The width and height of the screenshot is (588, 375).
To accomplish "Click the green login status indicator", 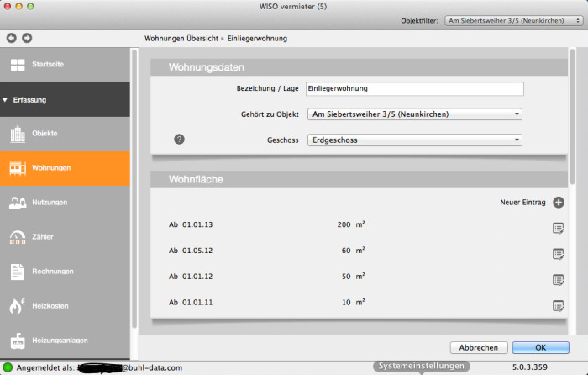I will 8,367.
